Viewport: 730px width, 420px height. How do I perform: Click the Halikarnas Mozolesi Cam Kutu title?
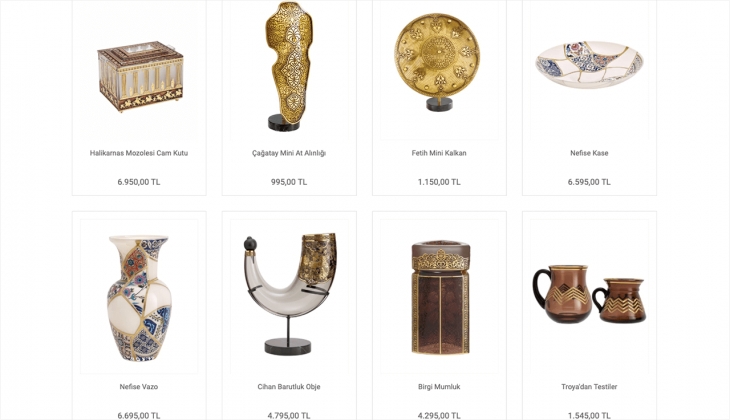pyautogui.click(x=139, y=153)
